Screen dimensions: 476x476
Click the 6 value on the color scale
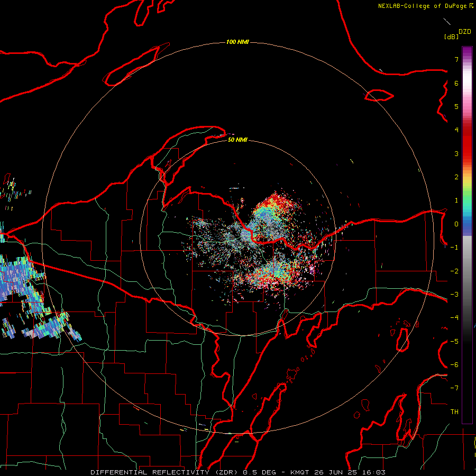pyautogui.click(x=456, y=83)
